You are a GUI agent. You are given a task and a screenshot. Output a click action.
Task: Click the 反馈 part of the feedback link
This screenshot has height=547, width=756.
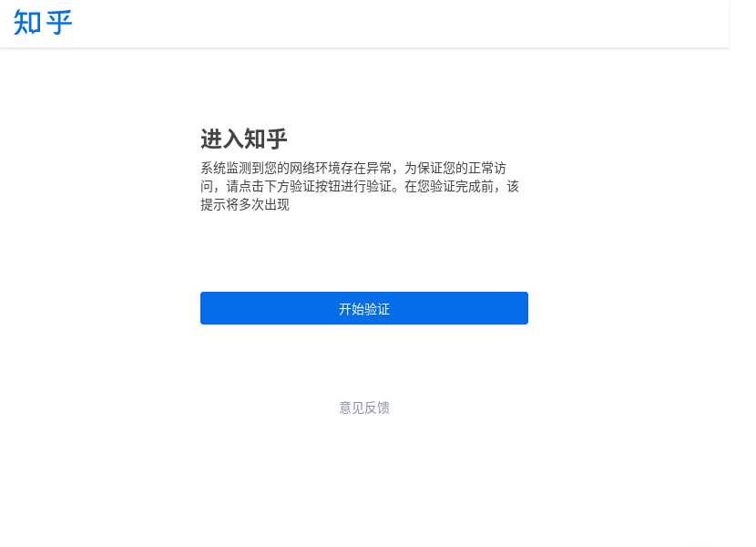click(377, 408)
